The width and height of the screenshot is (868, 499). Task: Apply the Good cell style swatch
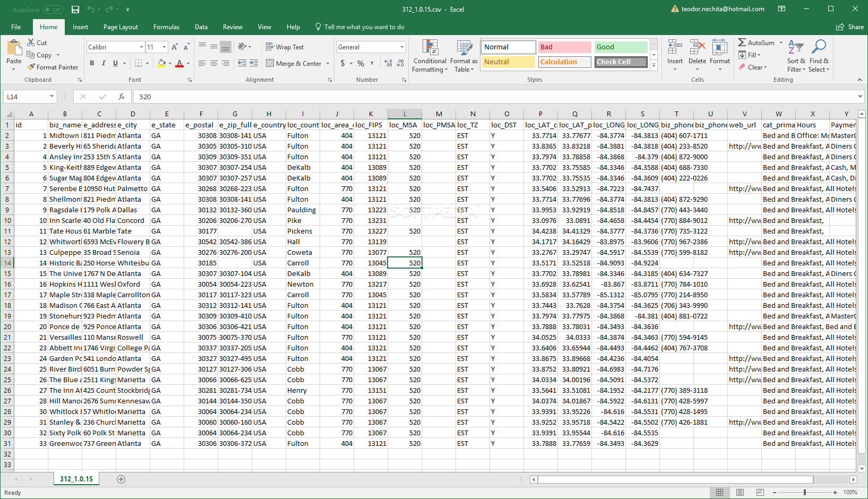click(x=621, y=47)
